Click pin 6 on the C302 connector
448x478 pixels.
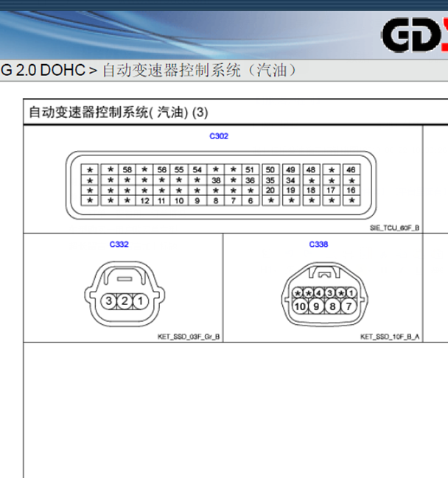click(250, 200)
